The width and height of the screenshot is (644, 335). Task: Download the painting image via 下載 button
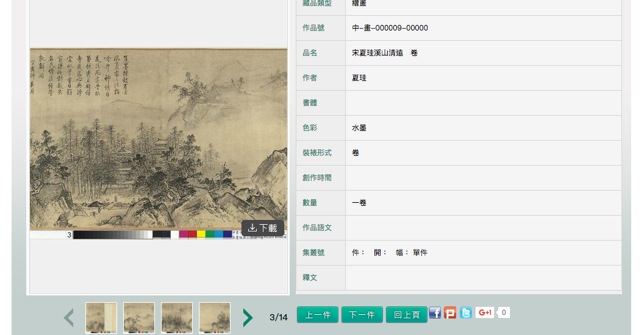pos(263,228)
